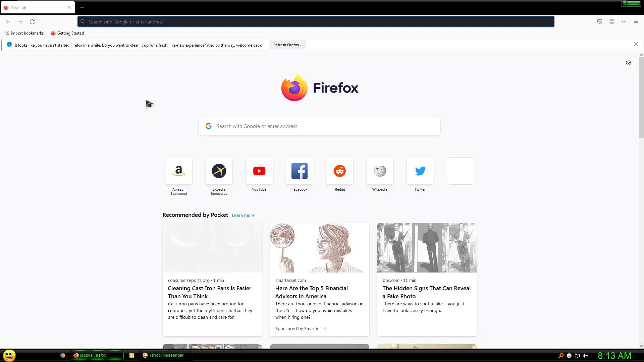Screen dimensions: 644x362
Task: Open the Firefox account avatar
Action: [x=612, y=21]
